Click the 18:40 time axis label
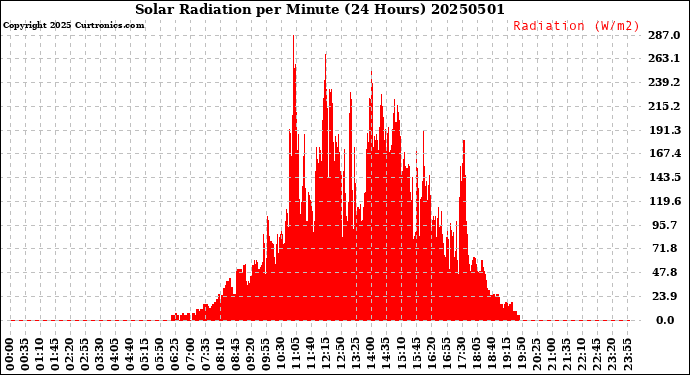Image resolution: width=690 pixels, height=375 pixels. pyautogui.click(x=491, y=355)
